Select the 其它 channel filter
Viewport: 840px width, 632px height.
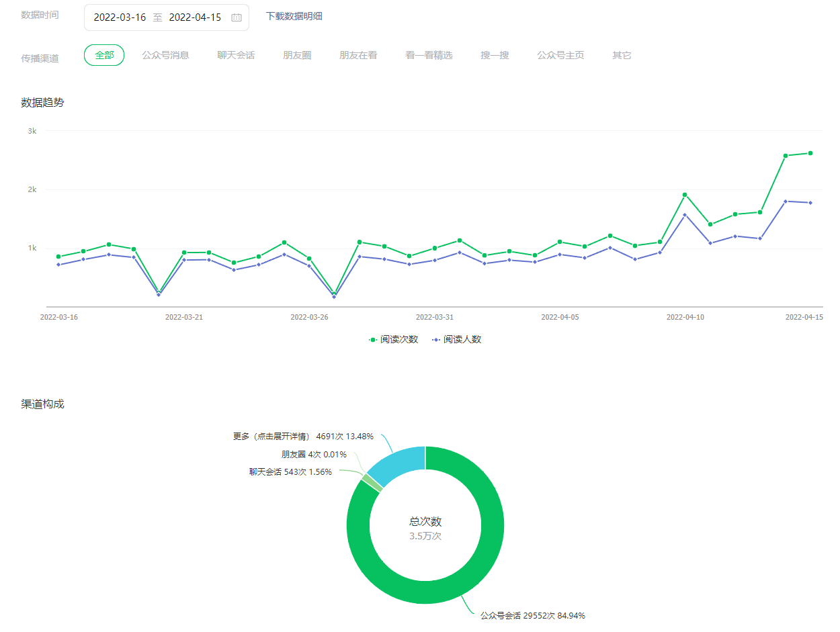(622, 55)
